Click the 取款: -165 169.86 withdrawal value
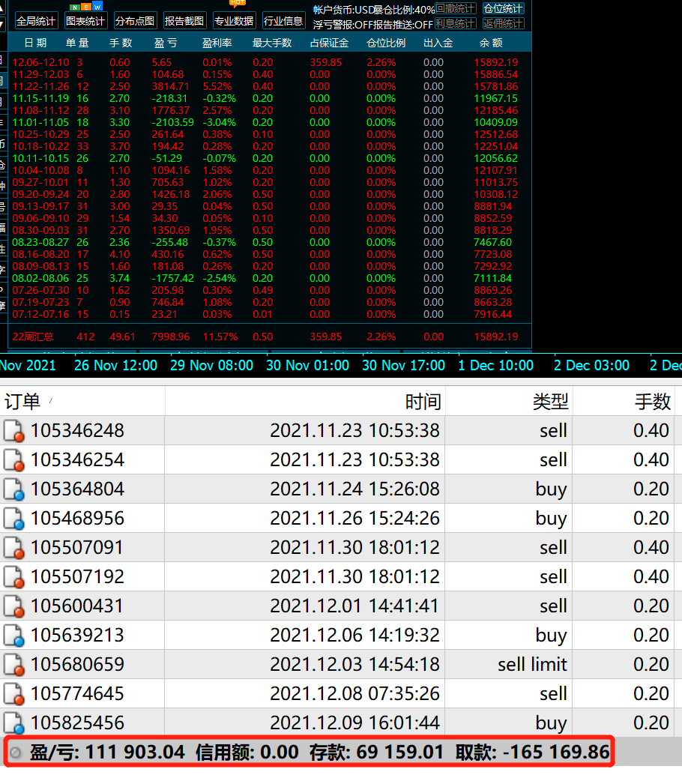Image resolution: width=682 pixels, height=784 pixels. pos(533,753)
